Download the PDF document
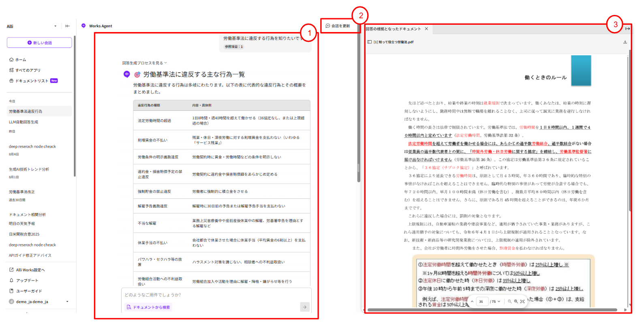 [625, 42]
